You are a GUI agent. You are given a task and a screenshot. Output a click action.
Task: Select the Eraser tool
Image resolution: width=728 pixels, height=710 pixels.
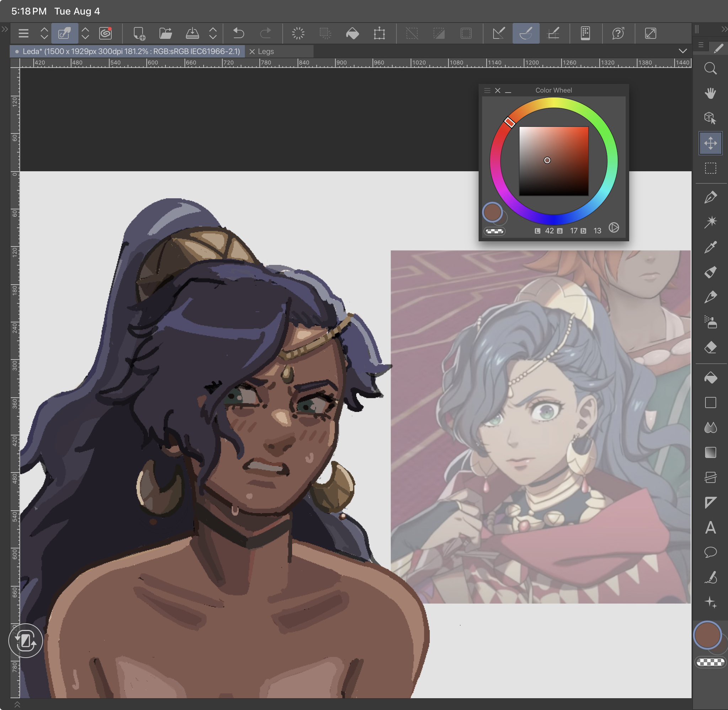coord(711,347)
